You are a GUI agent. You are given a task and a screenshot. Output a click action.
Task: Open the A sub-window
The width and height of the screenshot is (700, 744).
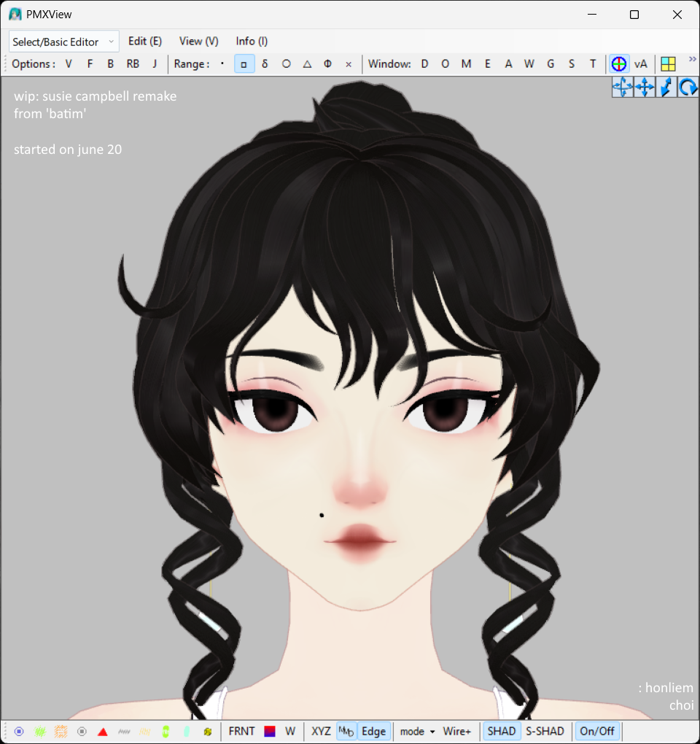508,64
